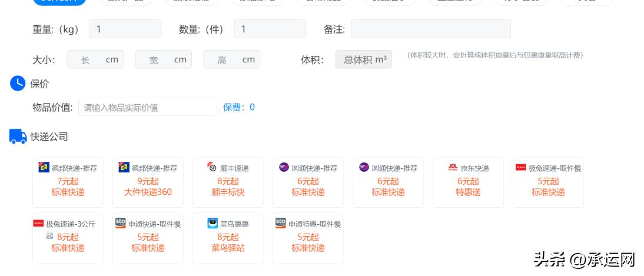This screenshot has height=276, width=644.
Task: Click the 德邦 logo in the 9元起 card
Action: [124, 167]
